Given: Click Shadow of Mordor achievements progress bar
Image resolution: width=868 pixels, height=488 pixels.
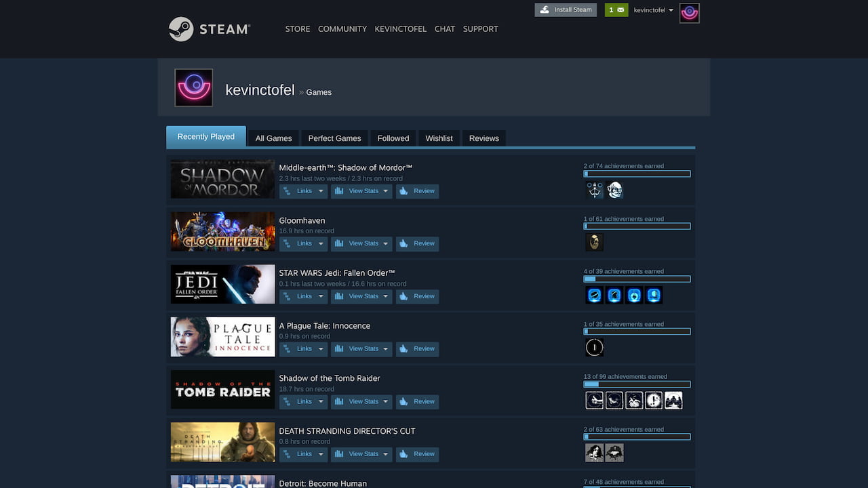Looking at the screenshot, I should (x=637, y=174).
